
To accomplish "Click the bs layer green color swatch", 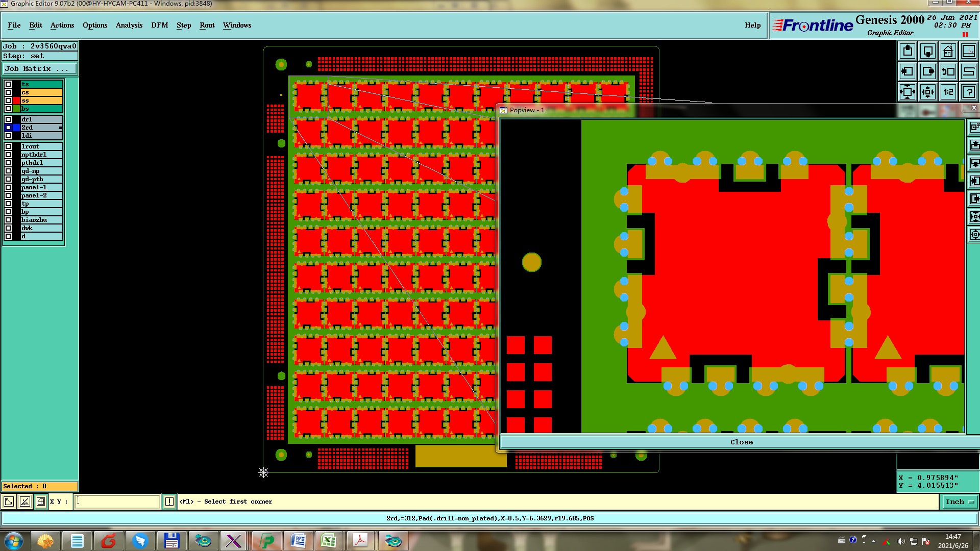I will pos(16,109).
